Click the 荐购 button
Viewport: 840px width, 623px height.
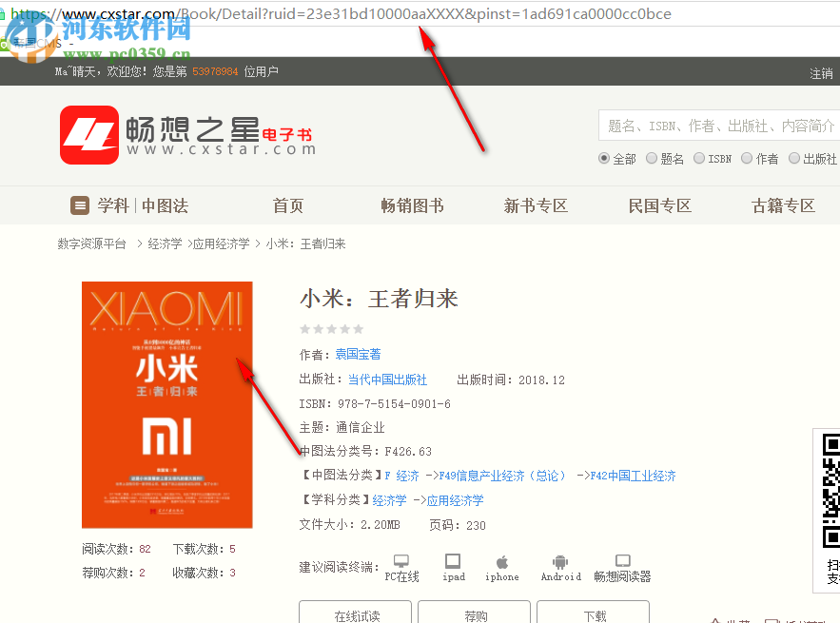[x=474, y=613]
